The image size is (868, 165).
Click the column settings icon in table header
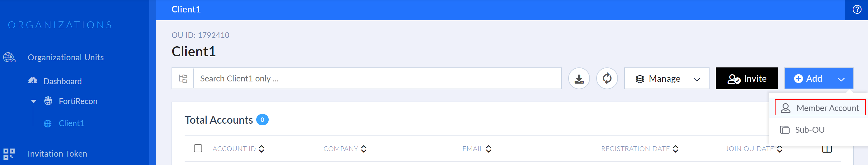coord(827,149)
